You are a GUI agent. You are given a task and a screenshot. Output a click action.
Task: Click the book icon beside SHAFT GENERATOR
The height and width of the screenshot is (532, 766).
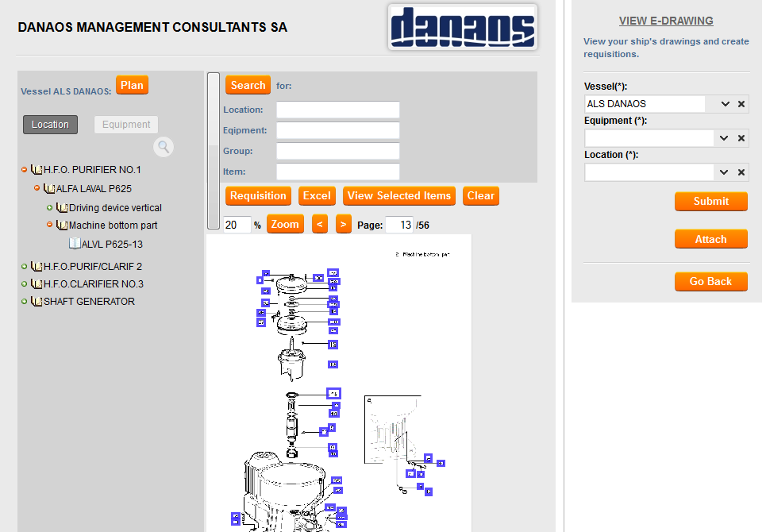37,302
